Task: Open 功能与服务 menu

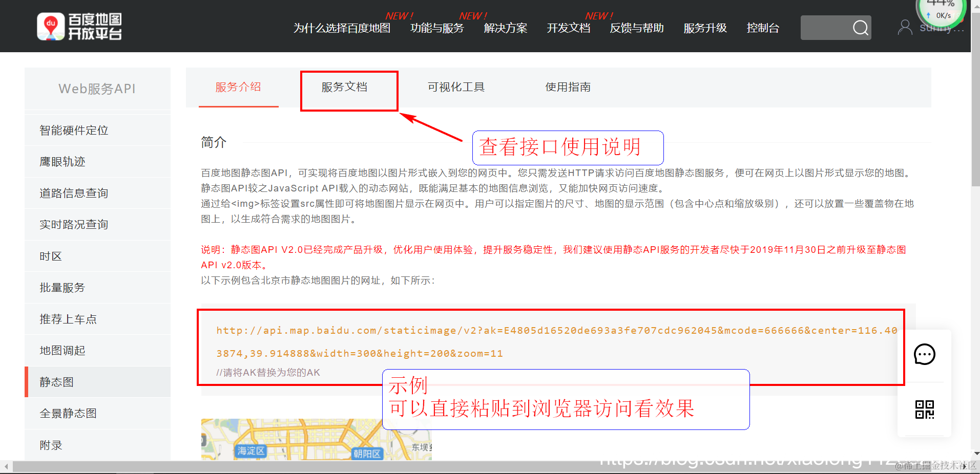Action: pos(437,28)
